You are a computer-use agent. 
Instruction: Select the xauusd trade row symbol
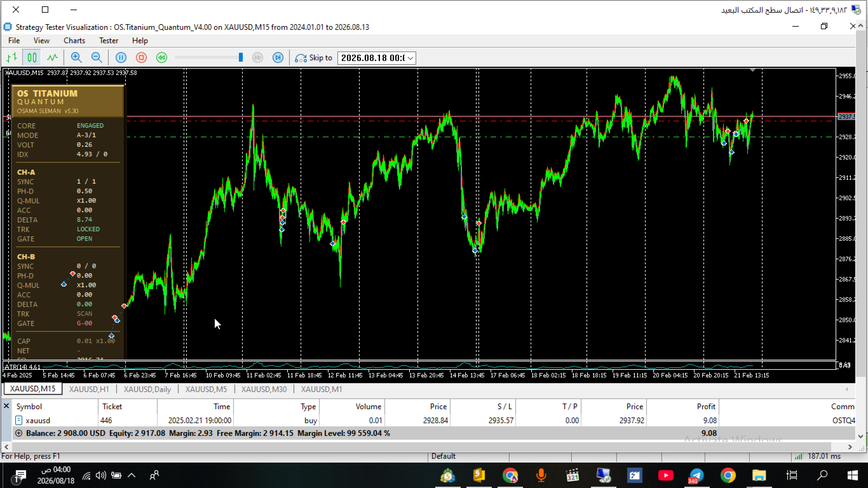point(37,421)
